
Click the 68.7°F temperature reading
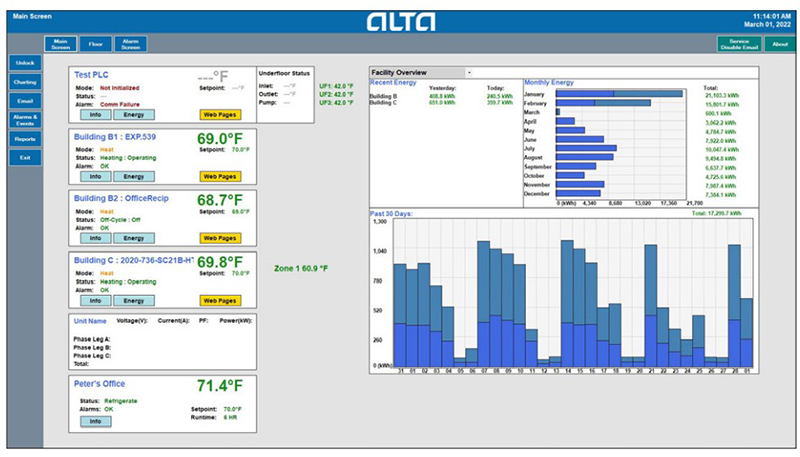click(x=220, y=200)
